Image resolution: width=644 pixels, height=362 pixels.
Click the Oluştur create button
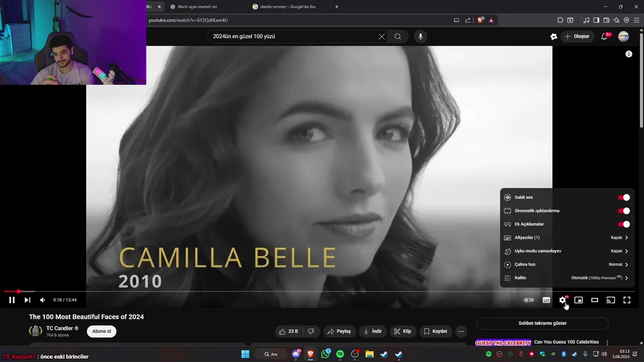577,36
